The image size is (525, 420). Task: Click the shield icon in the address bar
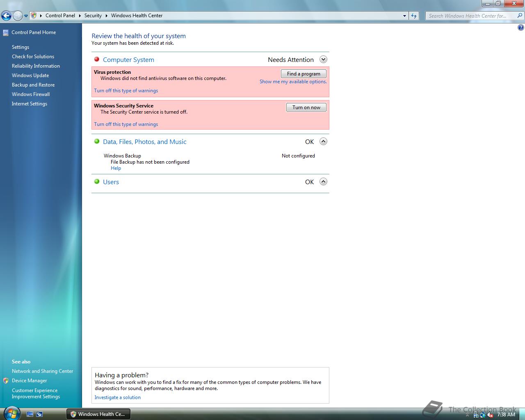click(34, 15)
